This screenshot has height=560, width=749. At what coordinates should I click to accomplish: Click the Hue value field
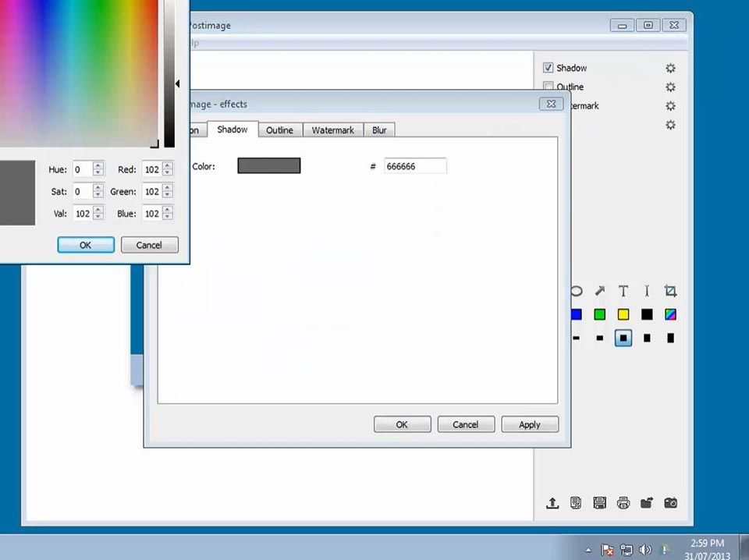pyautogui.click(x=83, y=169)
